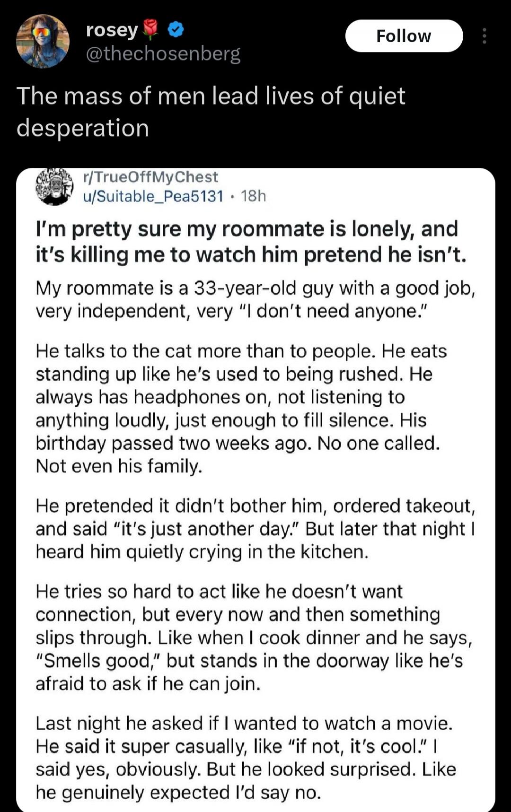Click the verified blue checkmark badge
Viewport: 511px width, 812px height.
tap(176, 30)
